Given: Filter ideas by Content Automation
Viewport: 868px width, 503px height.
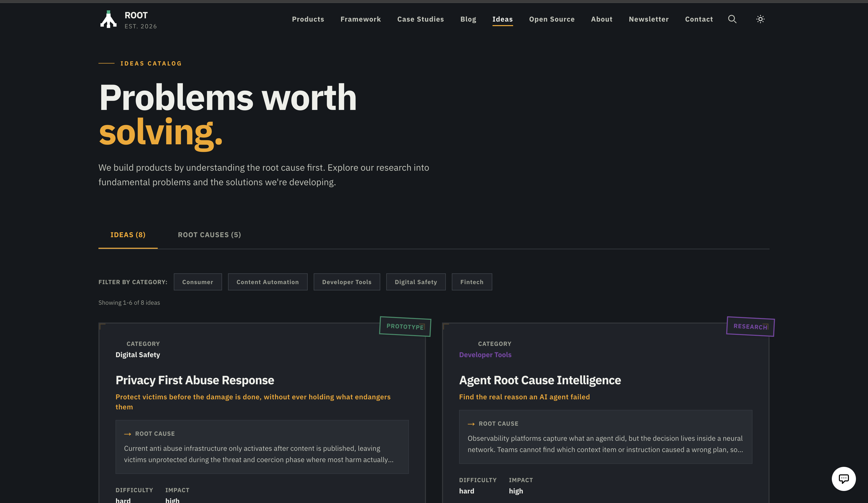Looking at the screenshot, I should (x=267, y=282).
